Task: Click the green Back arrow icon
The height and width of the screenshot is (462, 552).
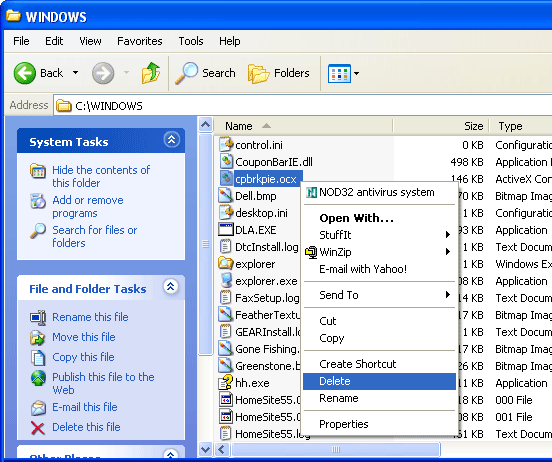Action: click(25, 73)
